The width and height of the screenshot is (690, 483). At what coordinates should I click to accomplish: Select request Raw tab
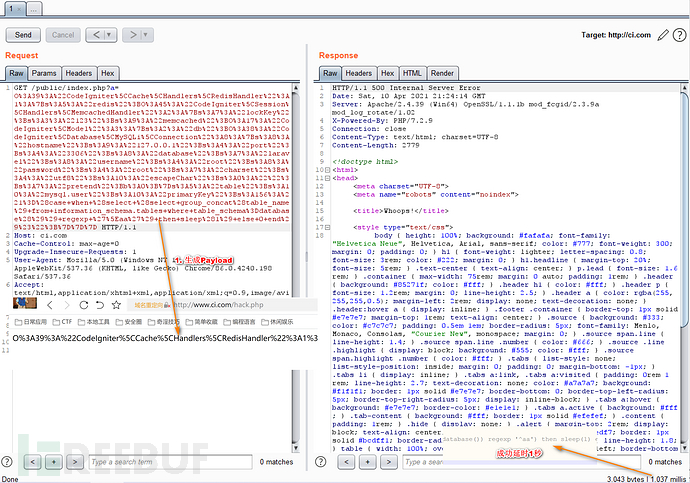[16, 73]
